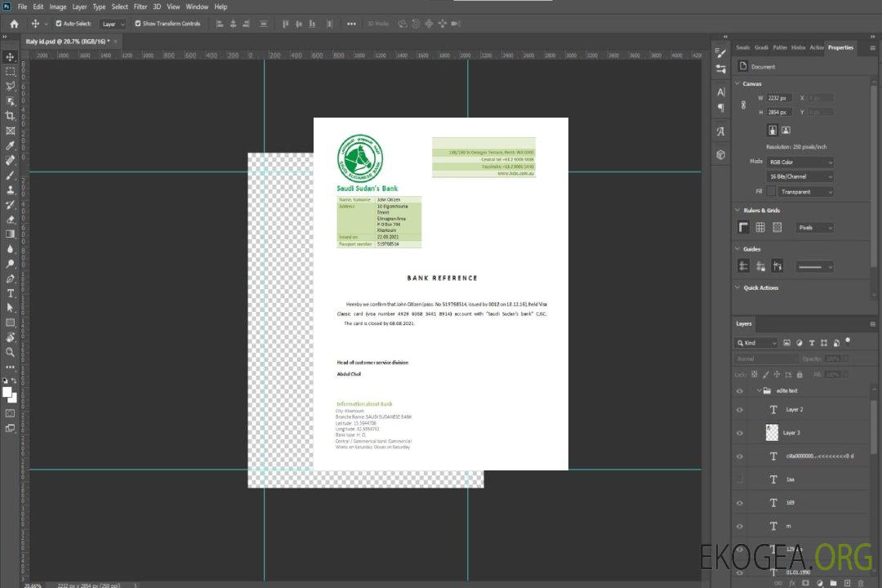The image size is (882, 588).
Task: Open the Filter menu
Action: [140, 7]
